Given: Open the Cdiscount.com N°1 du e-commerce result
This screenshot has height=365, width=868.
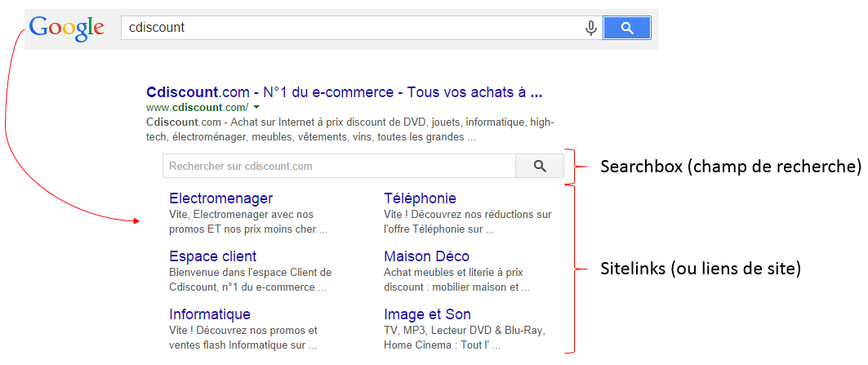Looking at the screenshot, I should [344, 92].
